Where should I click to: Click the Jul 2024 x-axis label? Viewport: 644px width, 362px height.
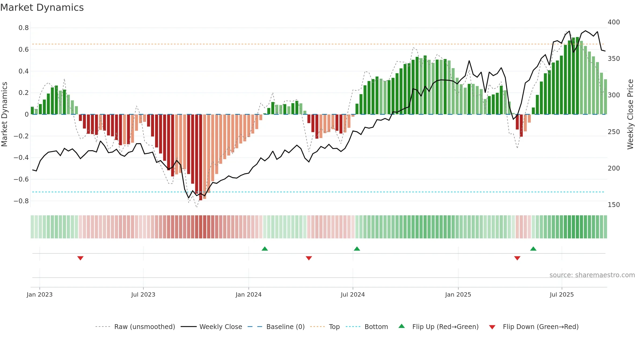click(353, 294)
